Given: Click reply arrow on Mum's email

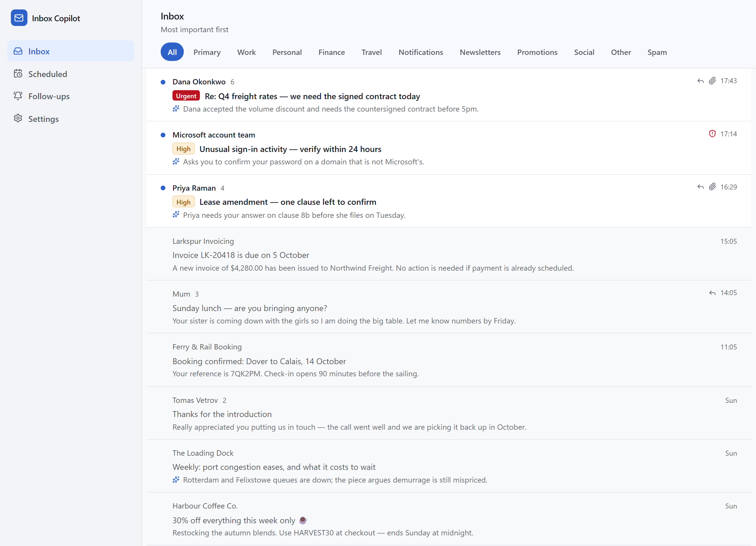Looking at the screenshot, I should [x=712, y=293].
